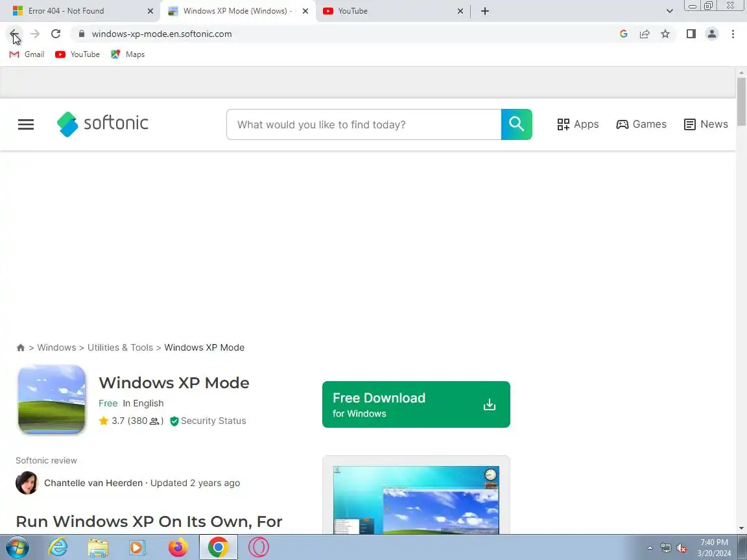Click Chrome icon in taskbar
Image resolution: width=747 pixels, height=560 pixels.
218,548
